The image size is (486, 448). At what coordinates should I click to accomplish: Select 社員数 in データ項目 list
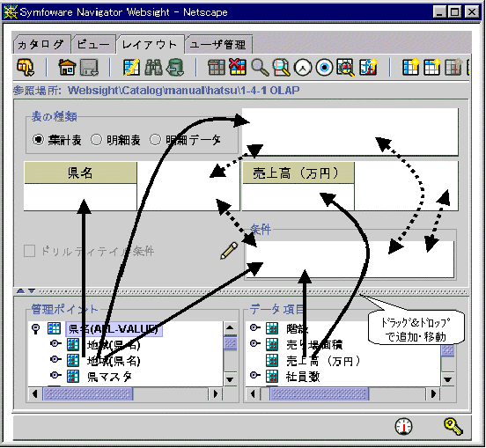303,377
